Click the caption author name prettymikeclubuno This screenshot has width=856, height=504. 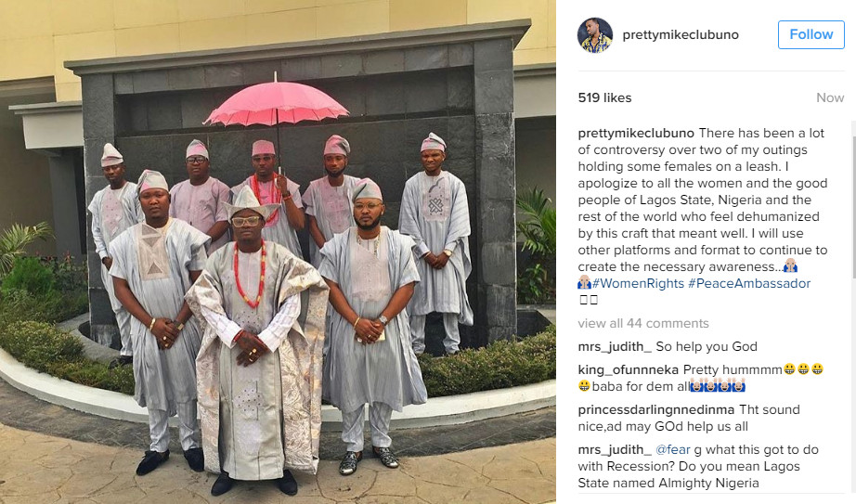coord(636,134)
